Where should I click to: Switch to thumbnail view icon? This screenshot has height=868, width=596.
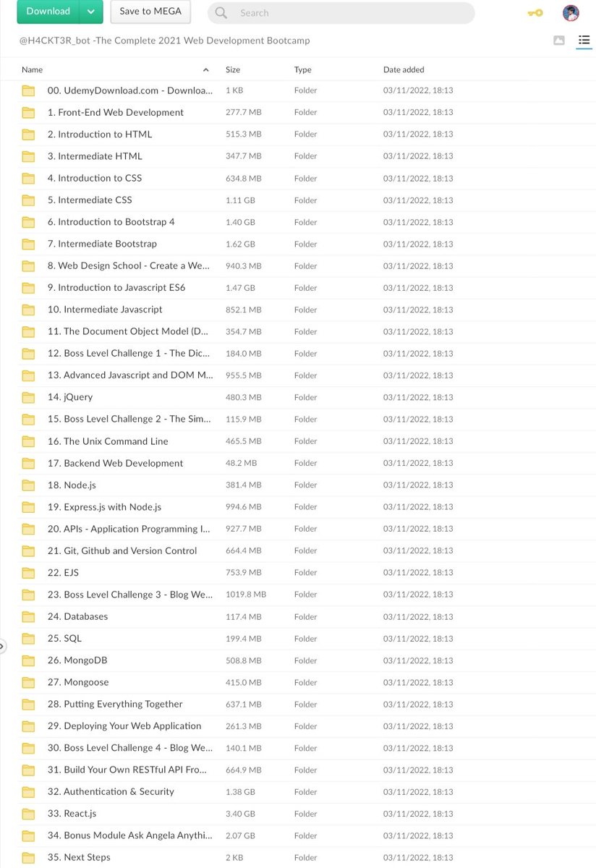point(558,41)
